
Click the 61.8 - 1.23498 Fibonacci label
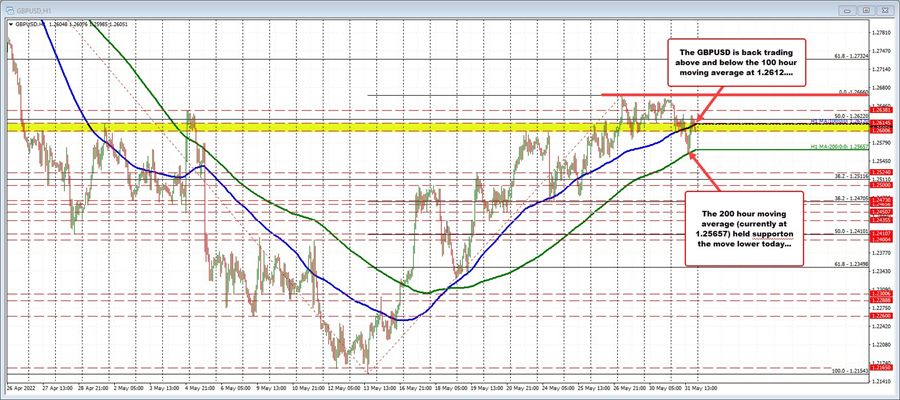850,264
